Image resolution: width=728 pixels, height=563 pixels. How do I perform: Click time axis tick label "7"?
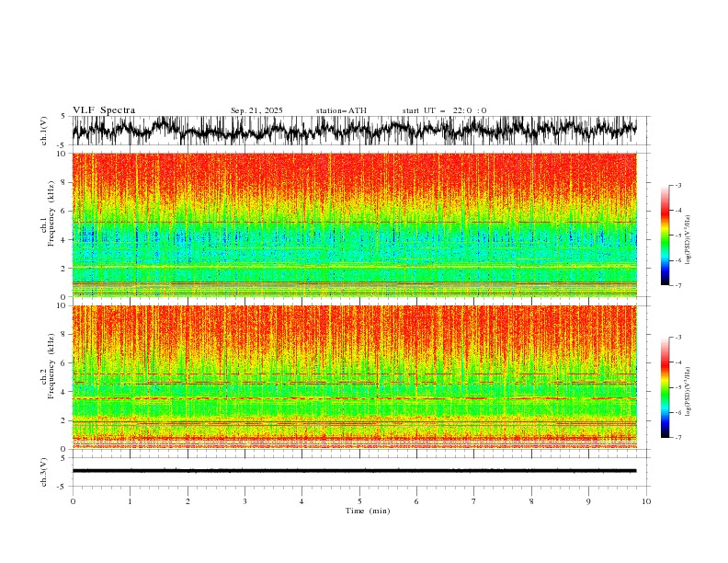(x=474, y=501)
